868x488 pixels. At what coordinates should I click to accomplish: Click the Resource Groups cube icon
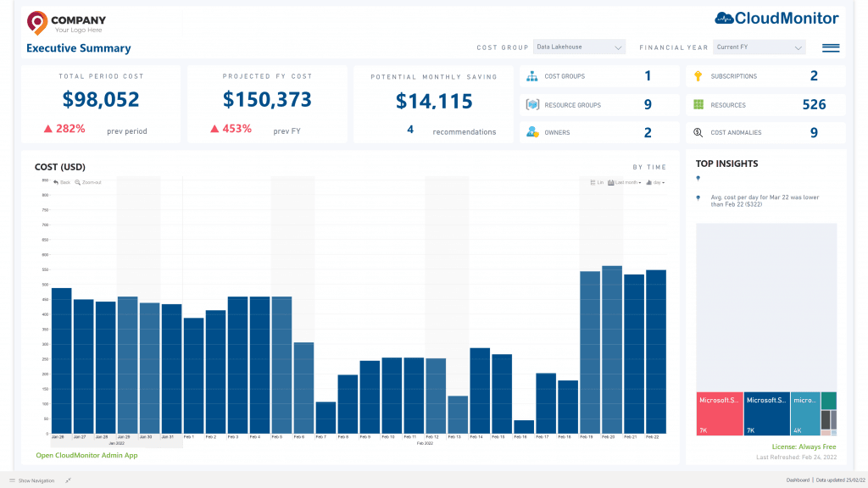coord(532,105)
